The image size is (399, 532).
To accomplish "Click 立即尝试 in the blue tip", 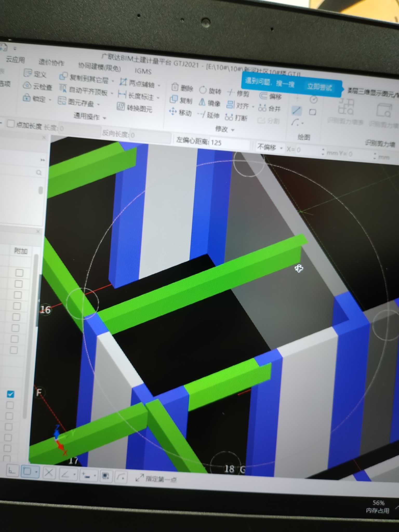I will [x=319, y=87].
